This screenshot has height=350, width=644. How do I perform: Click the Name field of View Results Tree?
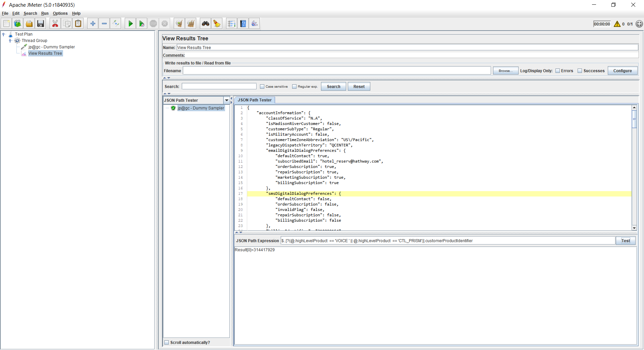click(x=407, y=48)
